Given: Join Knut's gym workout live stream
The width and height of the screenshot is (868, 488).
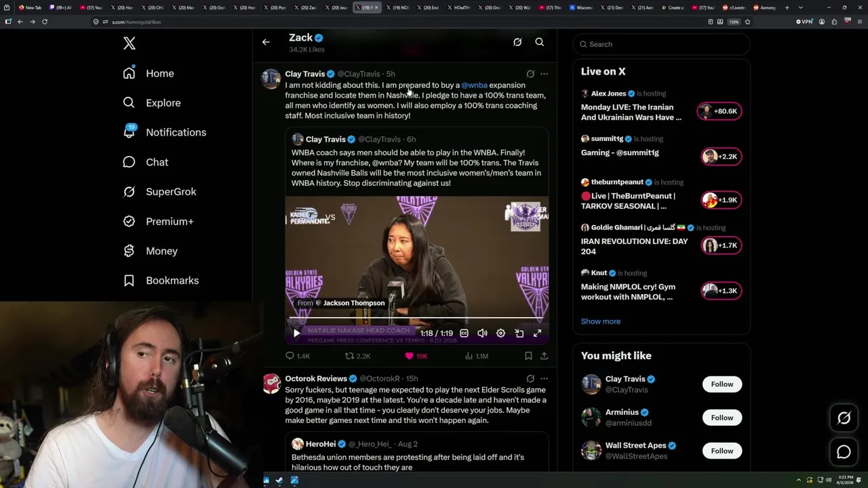Looking at the screenshot, I should pos(719,291).
